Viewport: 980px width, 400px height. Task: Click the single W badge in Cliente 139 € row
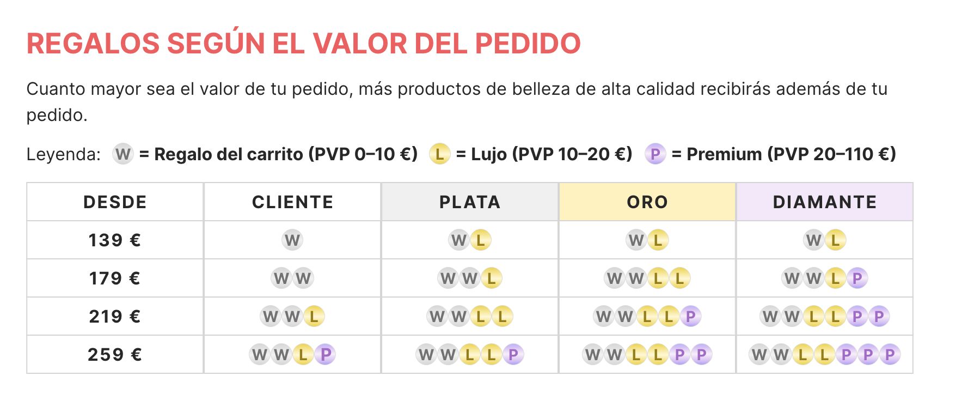tap(292, 240)
